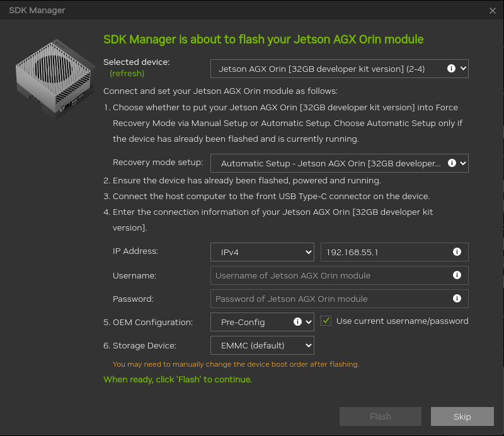Click the orange boot order warning text
Viewport: 504px width, 436px height.
tap(236, 364)
